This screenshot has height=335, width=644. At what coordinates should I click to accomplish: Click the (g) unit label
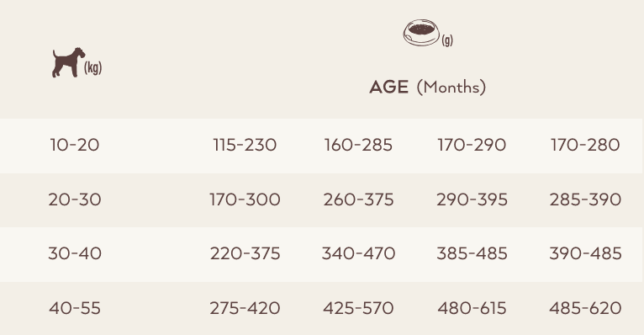(x=447, y=40)
